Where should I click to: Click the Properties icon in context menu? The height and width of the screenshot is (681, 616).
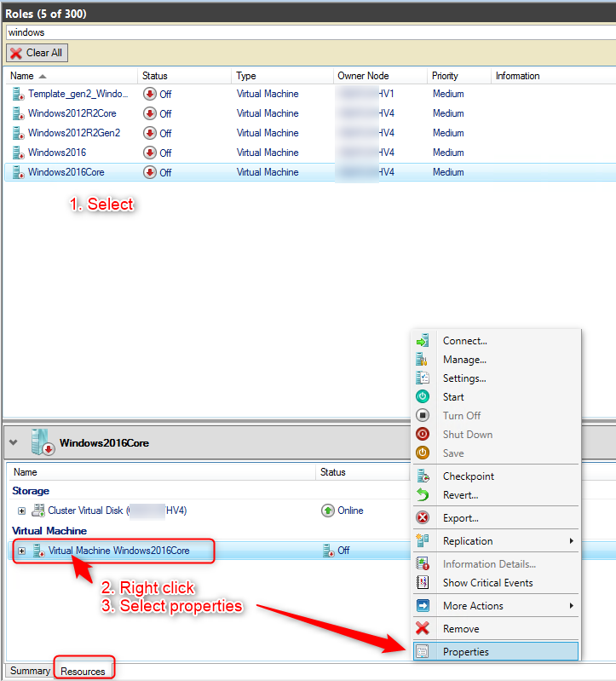423,651
